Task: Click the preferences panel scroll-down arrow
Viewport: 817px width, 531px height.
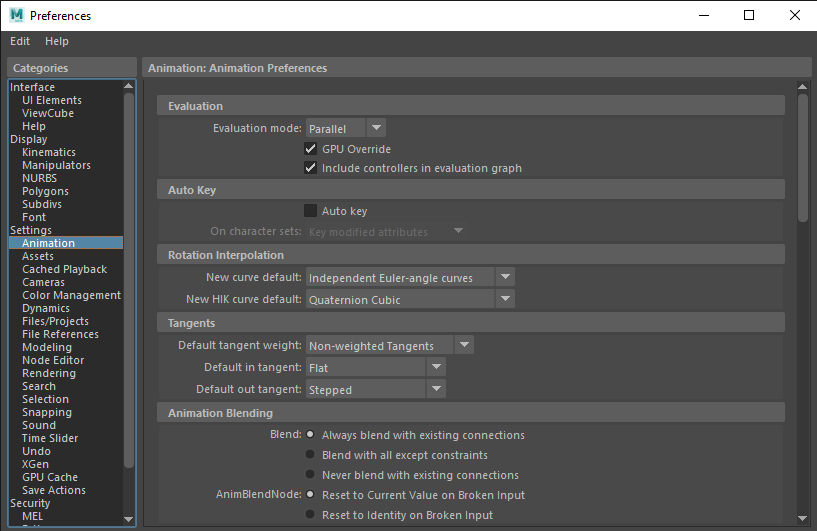Action: coord(802,518)
